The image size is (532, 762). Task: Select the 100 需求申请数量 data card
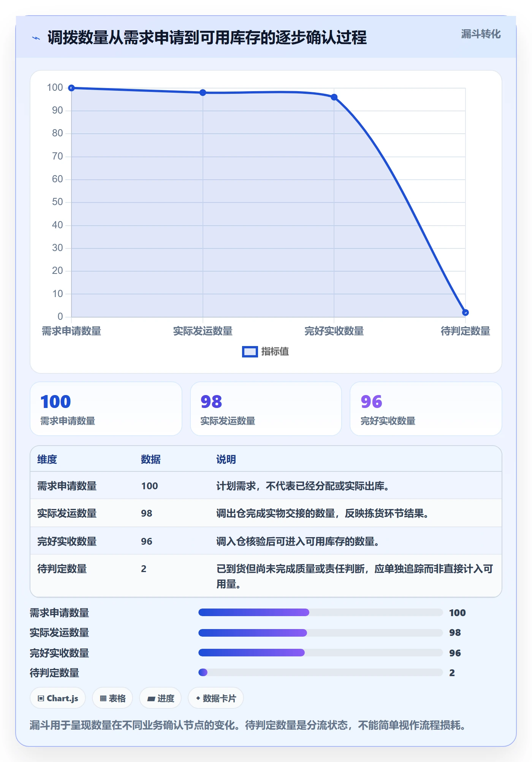click(106, 409)
